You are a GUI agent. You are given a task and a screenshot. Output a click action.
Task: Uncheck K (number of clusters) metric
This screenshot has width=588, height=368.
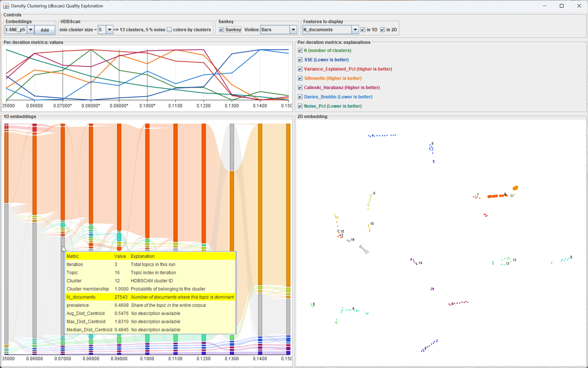300,50
